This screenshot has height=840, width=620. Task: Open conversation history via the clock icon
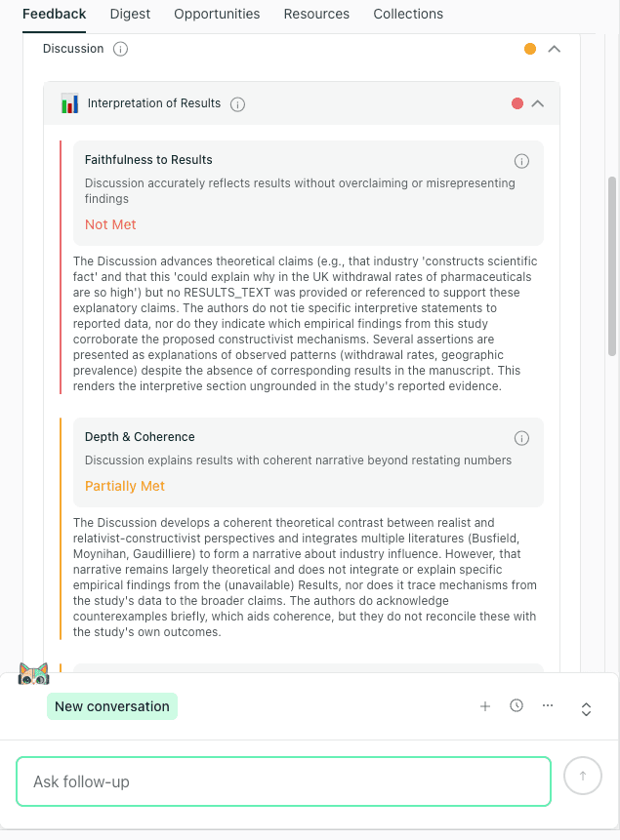click(x=517, y=705)
